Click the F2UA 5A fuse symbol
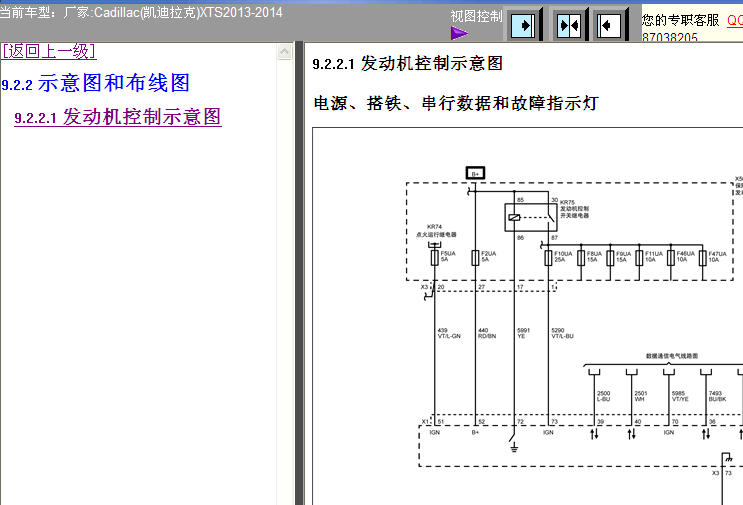The image size is (743, 505). [476, 256]
